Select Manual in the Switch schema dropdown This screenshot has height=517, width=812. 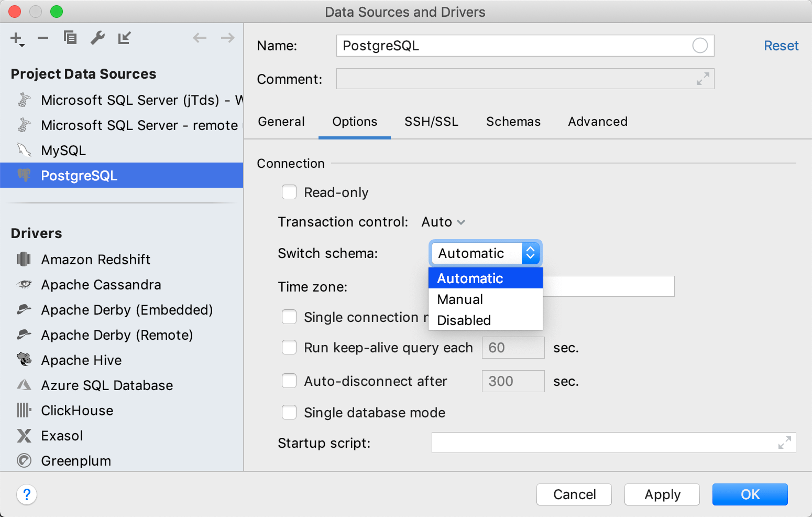pyautogui.click(x=459, y=299)
